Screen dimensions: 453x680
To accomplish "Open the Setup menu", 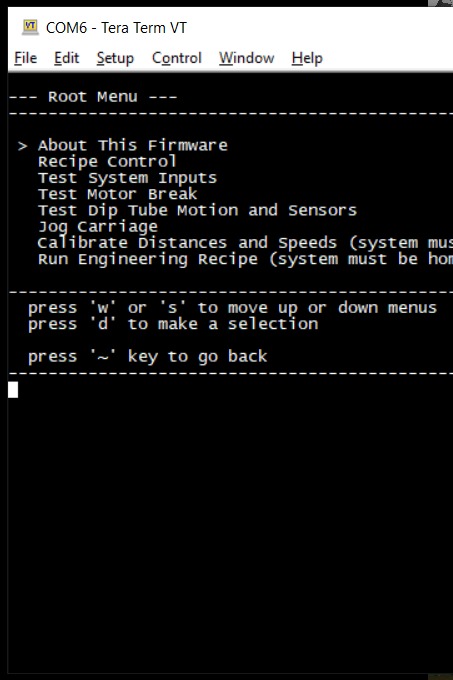I will click(115, 58).
